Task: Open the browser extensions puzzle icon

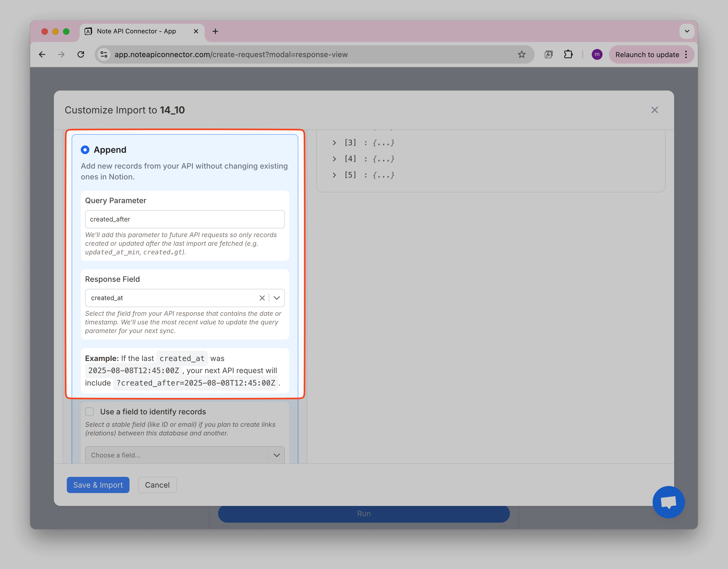Action: pos(568,54)
